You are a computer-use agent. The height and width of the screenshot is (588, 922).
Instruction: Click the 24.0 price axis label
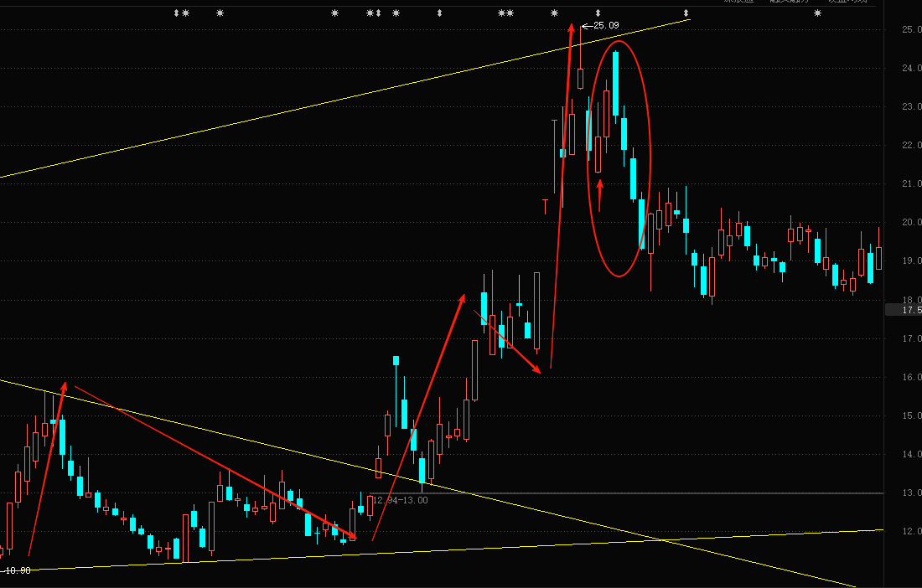(911, 68)
